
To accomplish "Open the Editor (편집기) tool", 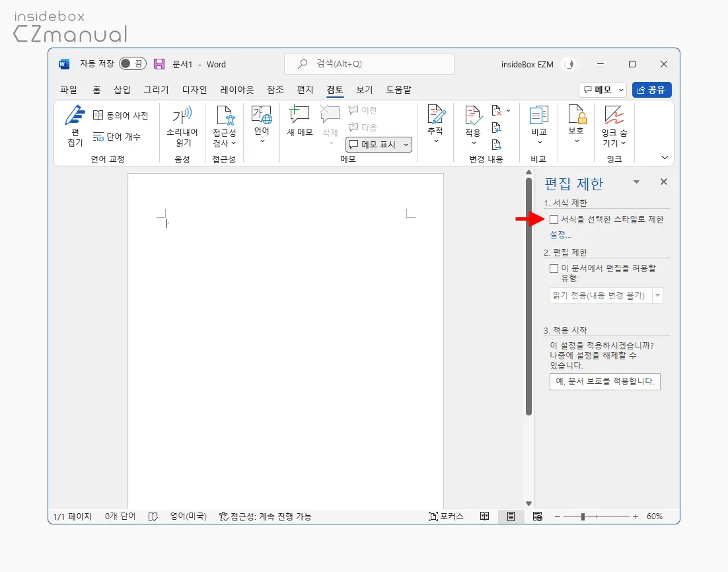I will pyautogui.click(x=75, y=125).
